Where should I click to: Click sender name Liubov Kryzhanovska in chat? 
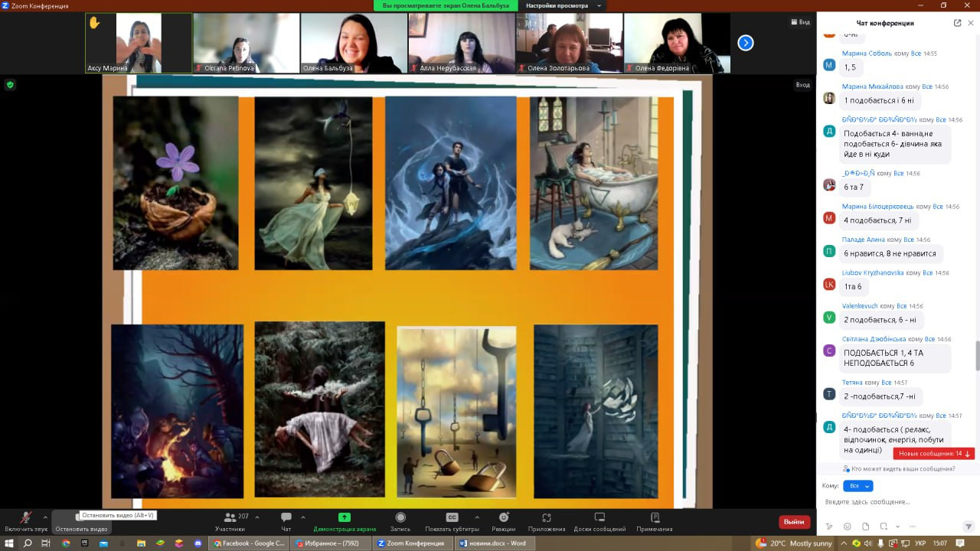[873, 272]
